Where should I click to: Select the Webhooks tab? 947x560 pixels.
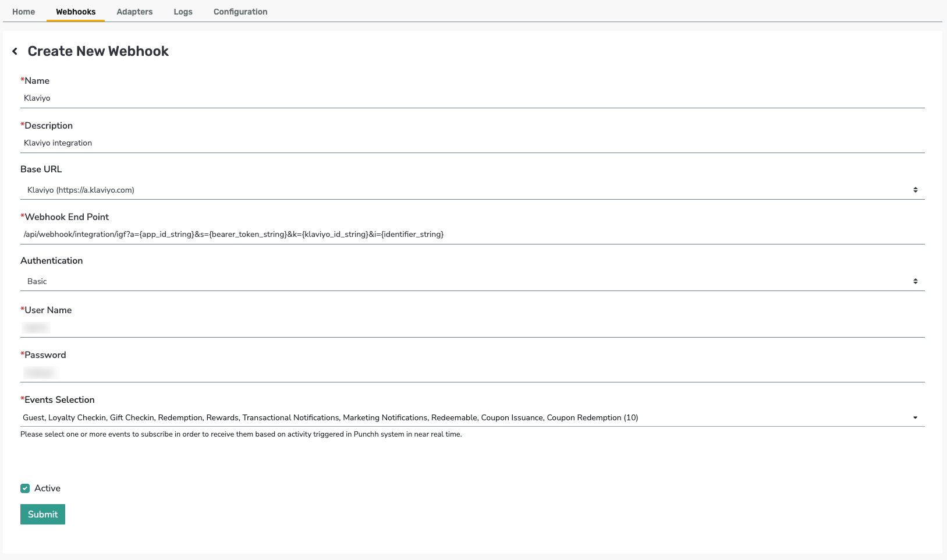tap(76, 12)
